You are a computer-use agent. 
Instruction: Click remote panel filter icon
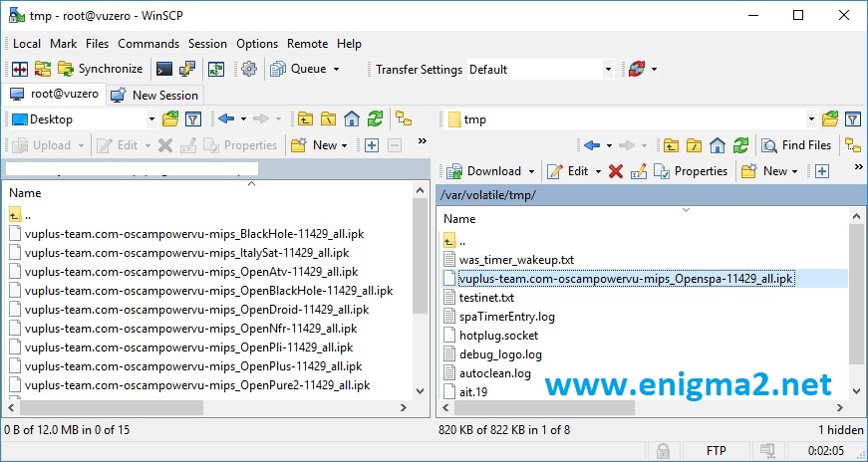pyautogui.click(x=852, y=118)
